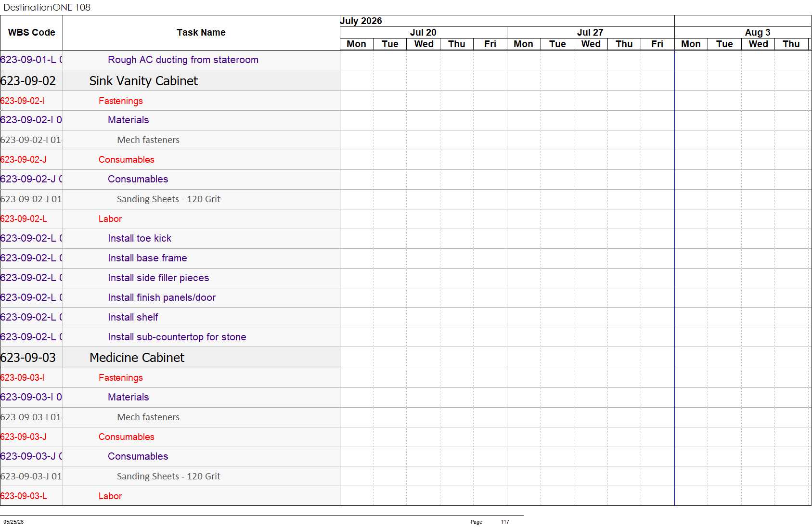Image resolution: width=812 pixels, height=528 pixels.
Task: Click WBS code 623-09-02
Action: click(28, 81)
